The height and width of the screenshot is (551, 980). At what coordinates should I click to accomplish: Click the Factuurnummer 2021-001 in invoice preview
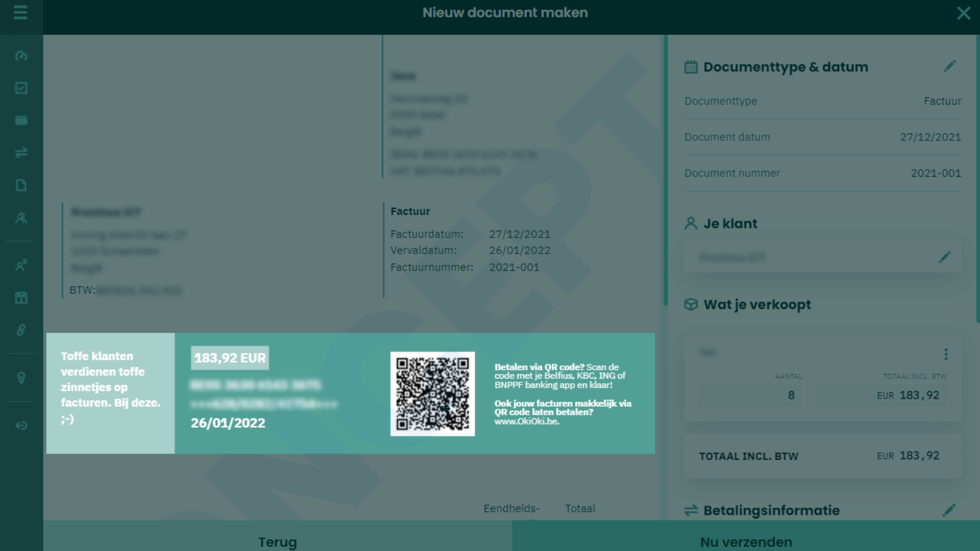[514, 267]
